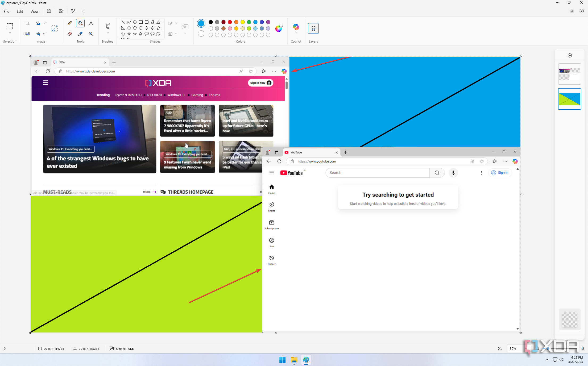The height and width of the screenshot is (366, 588).
Task: Toggle the Layers panel button
Action: click(x=313, y=28)
